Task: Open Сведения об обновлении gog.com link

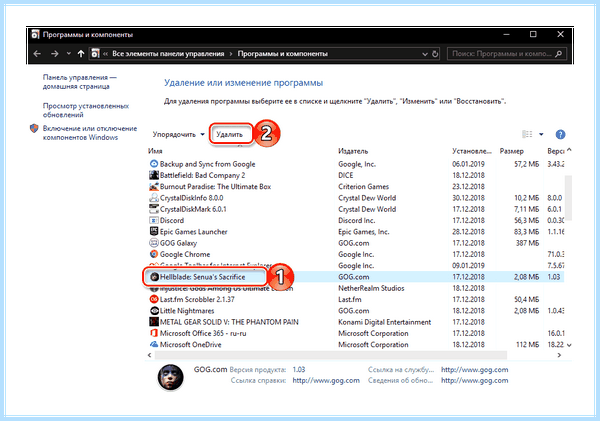Action: (x=474, y=380)
